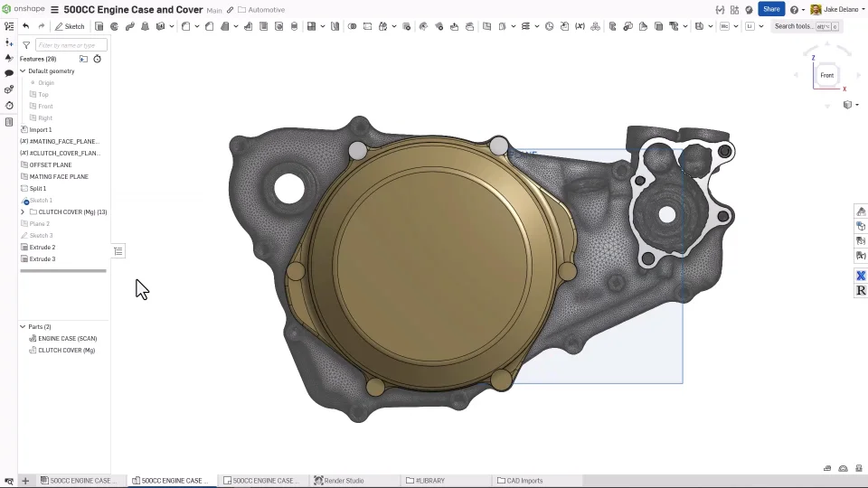Select the Loft tool in toolbar
Screen dimensions: 868x488
tap(145, 26)
